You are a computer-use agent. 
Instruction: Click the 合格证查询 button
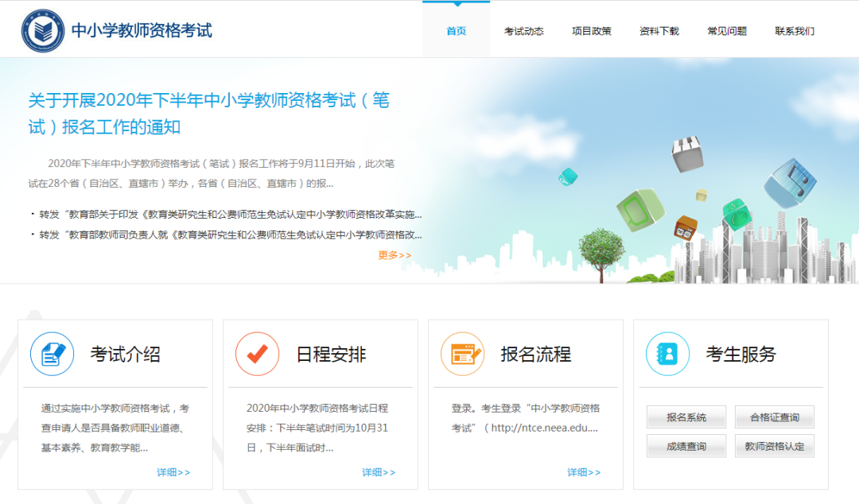coord(775,417)
